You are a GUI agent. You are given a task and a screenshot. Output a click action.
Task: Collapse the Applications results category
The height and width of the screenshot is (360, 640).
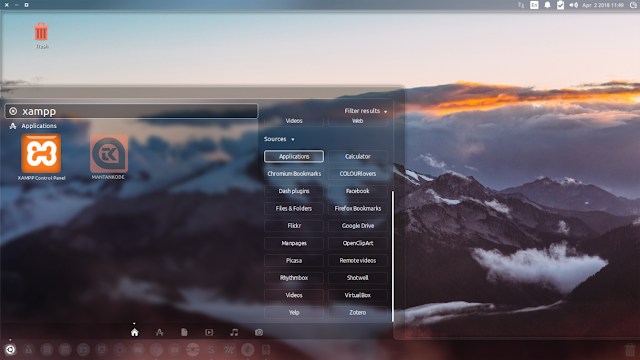point(33,126)
